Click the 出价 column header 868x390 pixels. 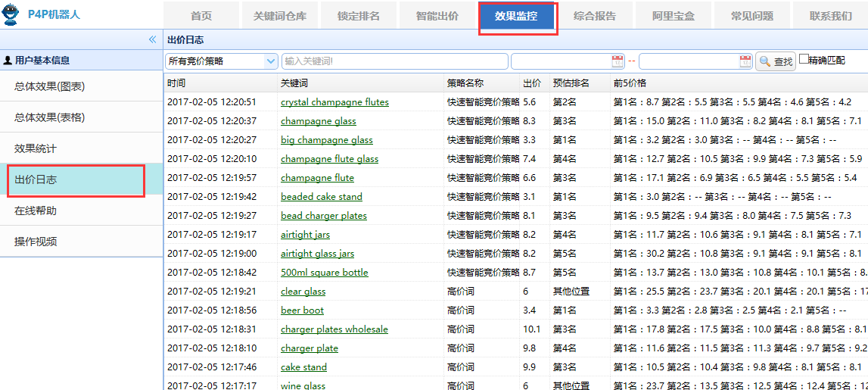pos(532,83)
